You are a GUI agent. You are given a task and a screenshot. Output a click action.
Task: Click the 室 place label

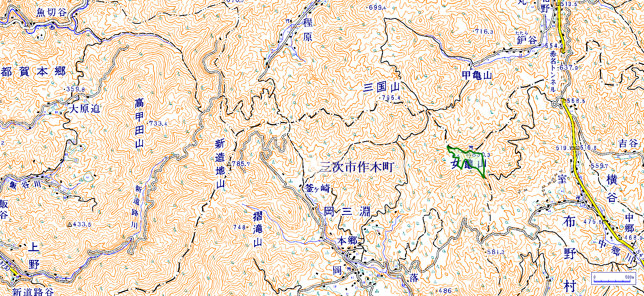[562, 179]
